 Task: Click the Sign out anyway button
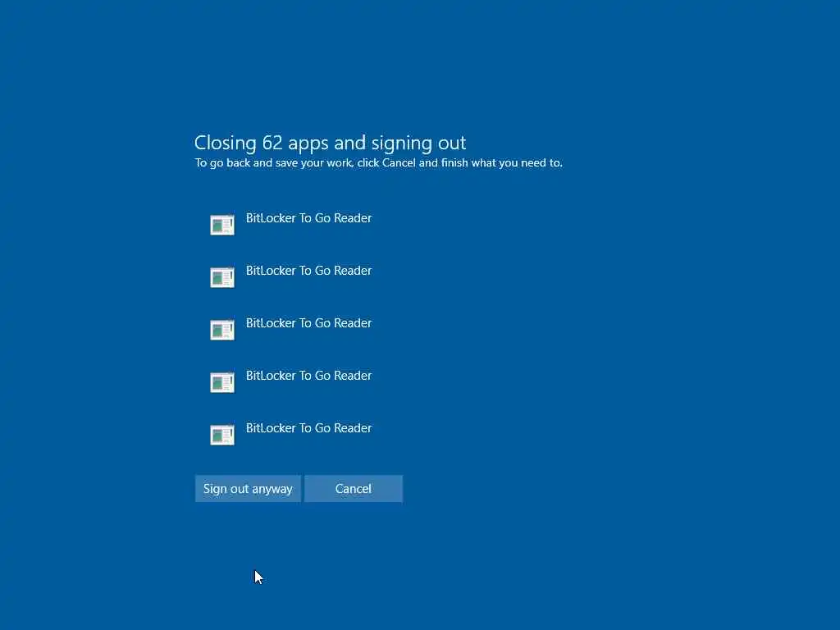(248, 489)
